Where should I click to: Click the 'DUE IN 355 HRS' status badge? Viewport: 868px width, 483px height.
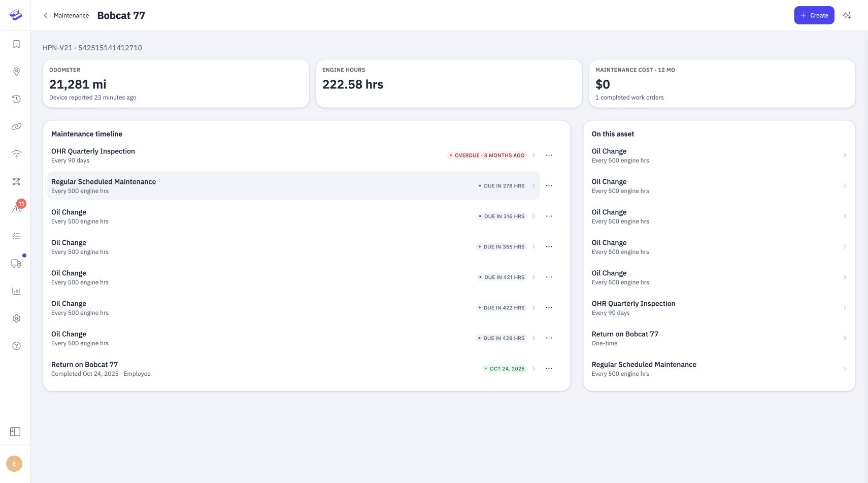(502, 247)
